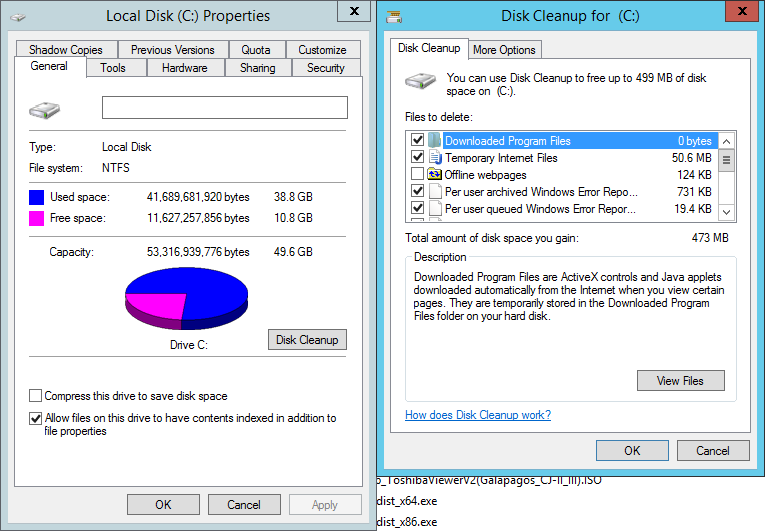Viewport: 765px width, 531px height.
Task: Switch to the Previous Versions tab
Action: tap(173, 50)
